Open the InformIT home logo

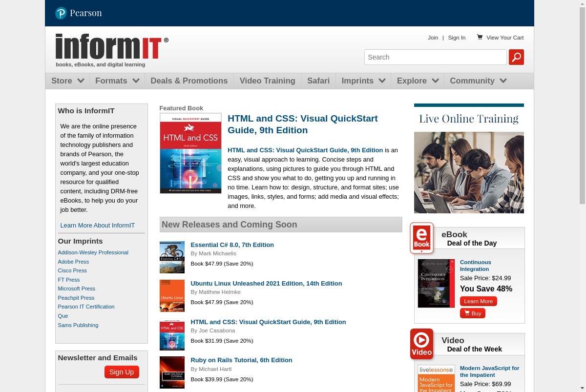(x=112, y=47)
